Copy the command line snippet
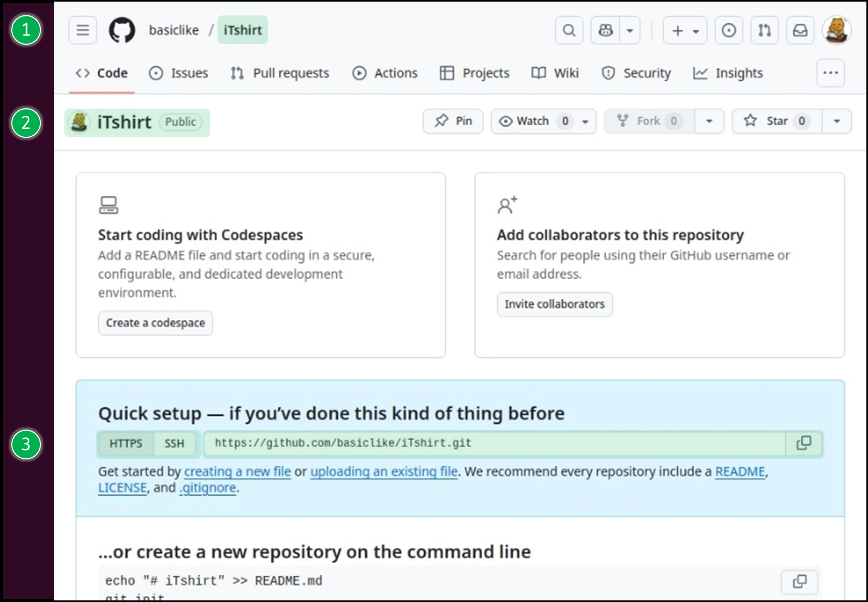Image resolution: width=868 pixels, height=602 pixels. pos(799,581)
